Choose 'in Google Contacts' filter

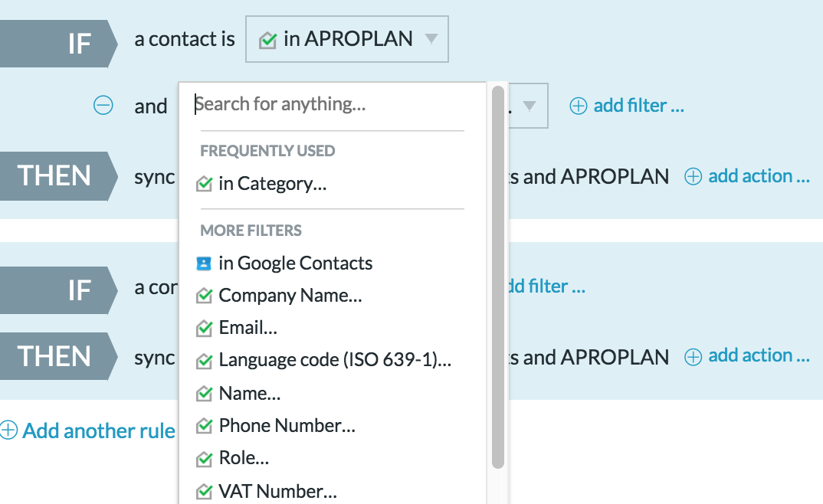pos(296,263)
